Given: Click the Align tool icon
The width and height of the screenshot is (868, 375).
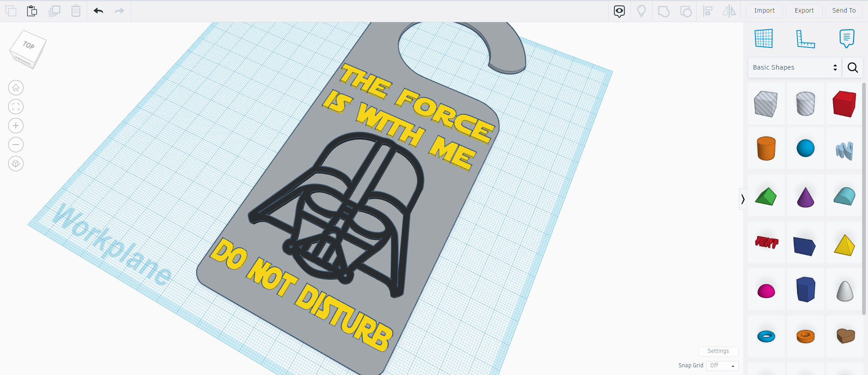Looking at the screenshot, I should [708, 11].
